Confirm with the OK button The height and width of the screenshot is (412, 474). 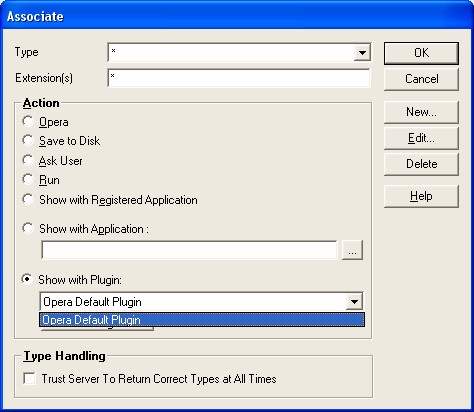(x=421, y=53)
